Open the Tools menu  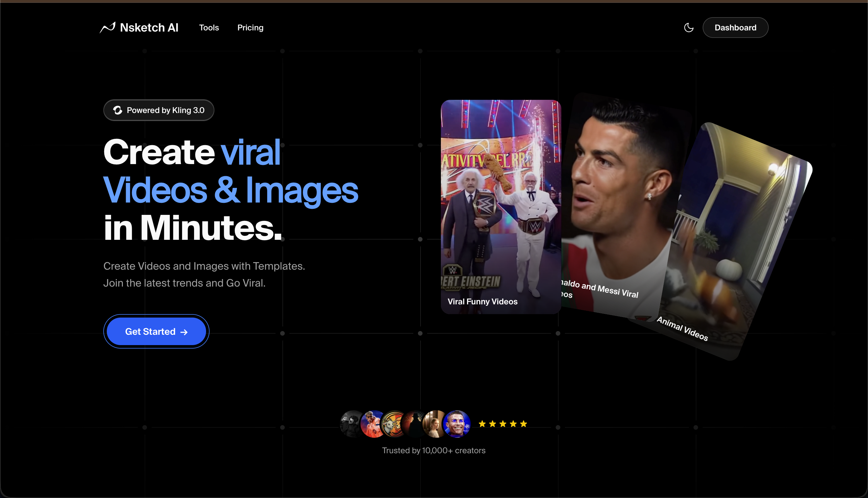pyautogui.click(x=209, y=28)
